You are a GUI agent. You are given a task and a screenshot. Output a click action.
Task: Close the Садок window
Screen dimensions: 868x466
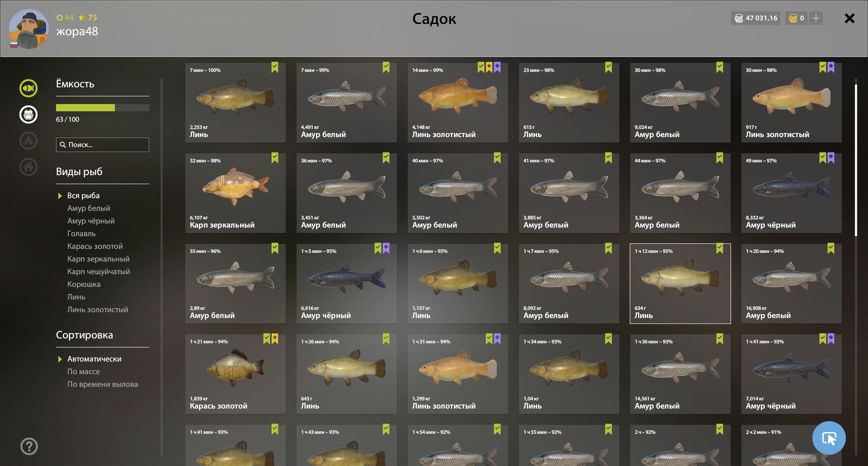click(849, 18)
